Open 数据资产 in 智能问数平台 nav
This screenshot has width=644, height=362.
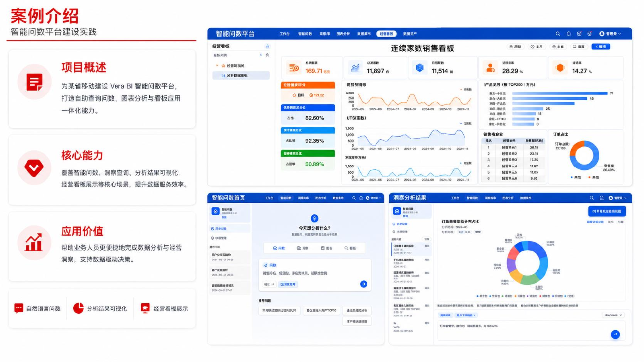pyautogui.click(x=410, y=34)
